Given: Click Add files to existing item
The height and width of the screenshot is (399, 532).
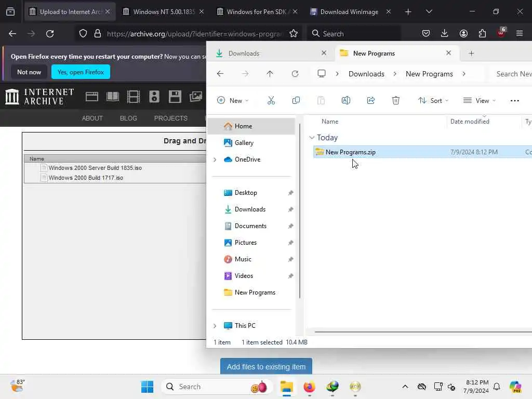Looking at the screenshot, I should (266, 366).
